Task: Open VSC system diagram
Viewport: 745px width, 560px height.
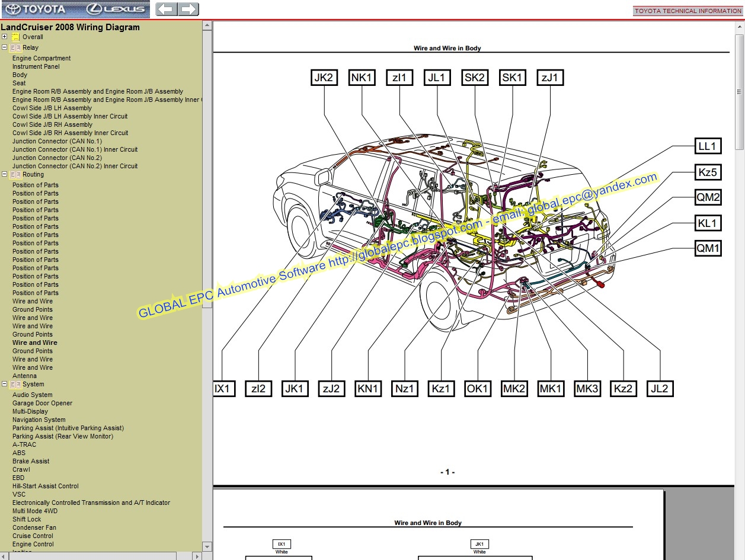Action: click(19, 494)
